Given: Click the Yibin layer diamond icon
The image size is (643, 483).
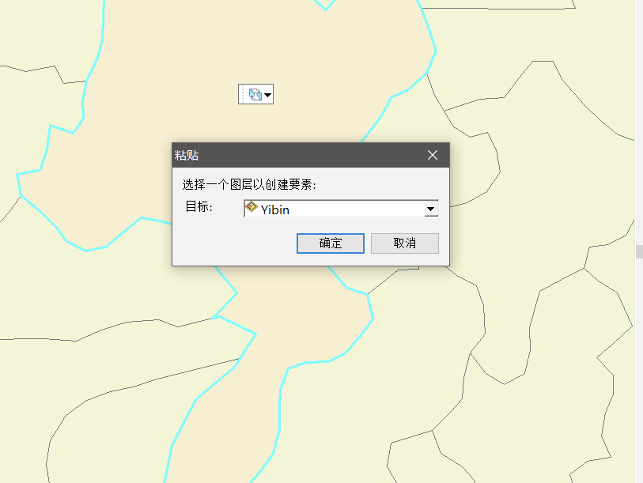Looking at the screenshot, I should point(251,207).
